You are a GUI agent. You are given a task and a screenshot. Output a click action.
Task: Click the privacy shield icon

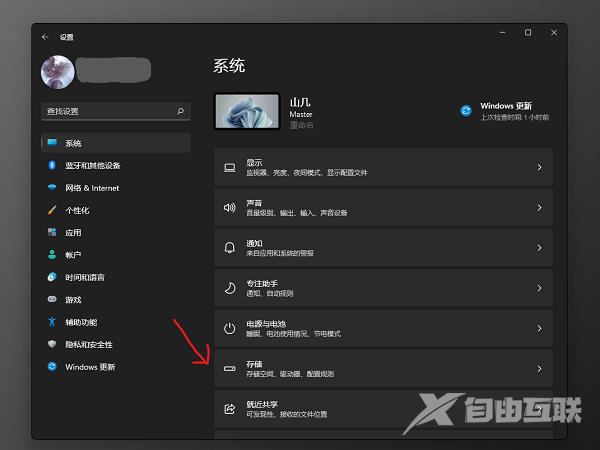pos(52,344)
